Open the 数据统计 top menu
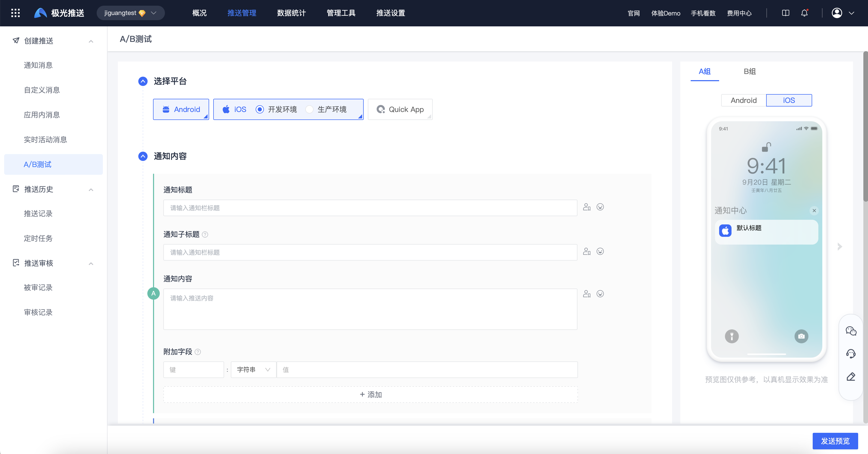The height and width of the screenshot is (454, 868). (292, 13)
